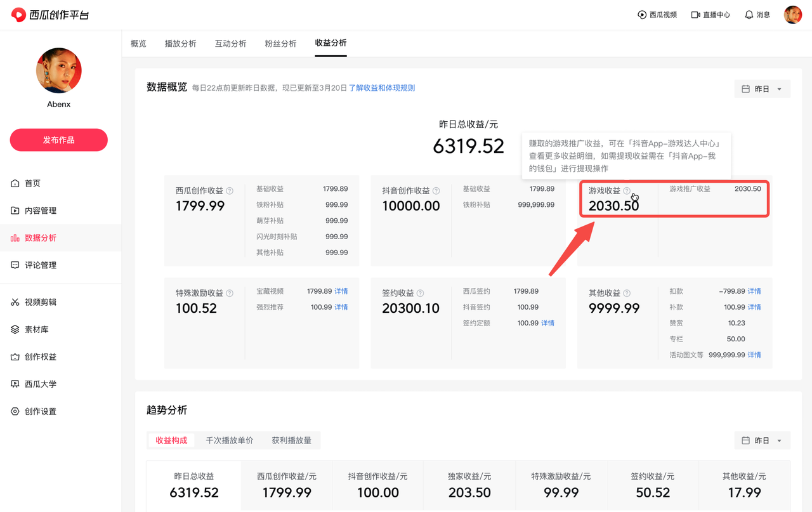
Task: Click the 6319.52 昨日总收益 headline value
Action: pyautogui.click(x=468, y=146)
